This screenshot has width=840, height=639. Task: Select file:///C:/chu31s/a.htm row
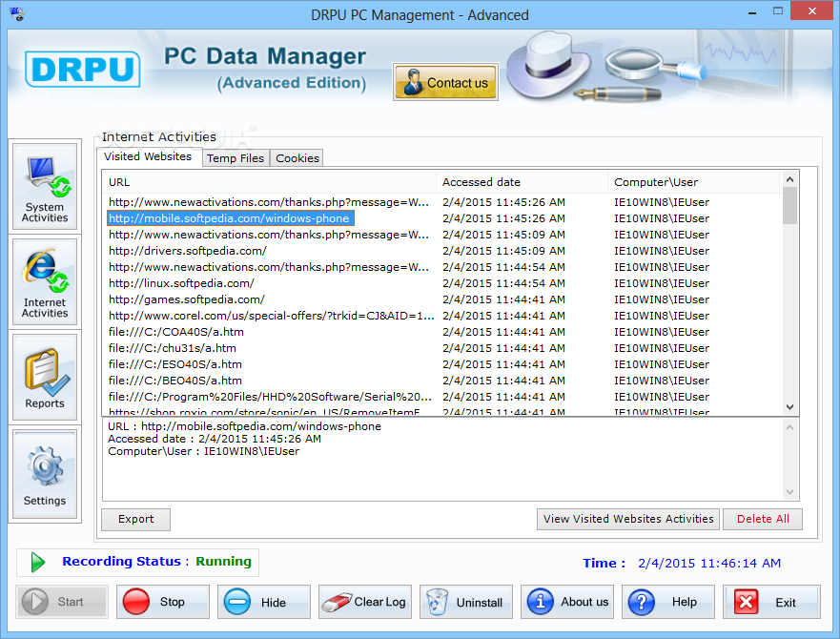pos(442,348)
